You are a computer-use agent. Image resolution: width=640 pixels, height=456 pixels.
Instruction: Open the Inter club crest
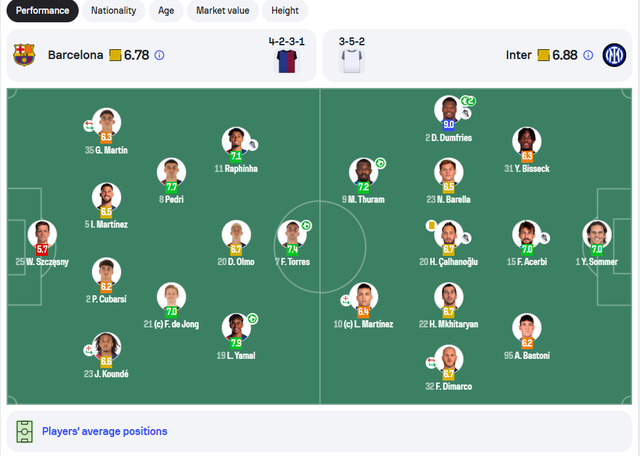click(x=614, y=55)
